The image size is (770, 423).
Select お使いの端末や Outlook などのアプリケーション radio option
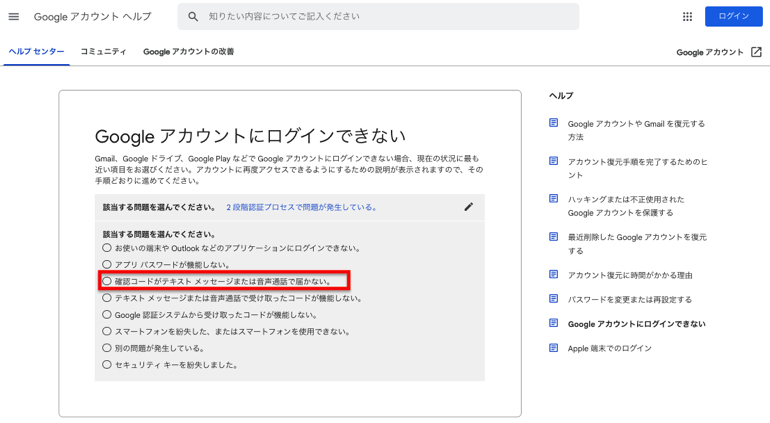pyautogui.click(x=107, y=248)
